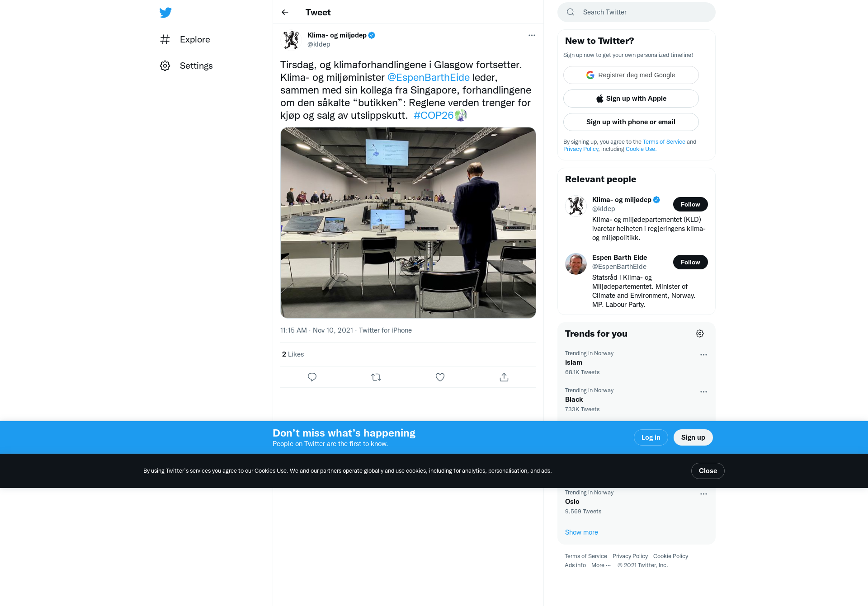Expand options for Islam trend
The image size is (868, 606).
pos(703,355)
